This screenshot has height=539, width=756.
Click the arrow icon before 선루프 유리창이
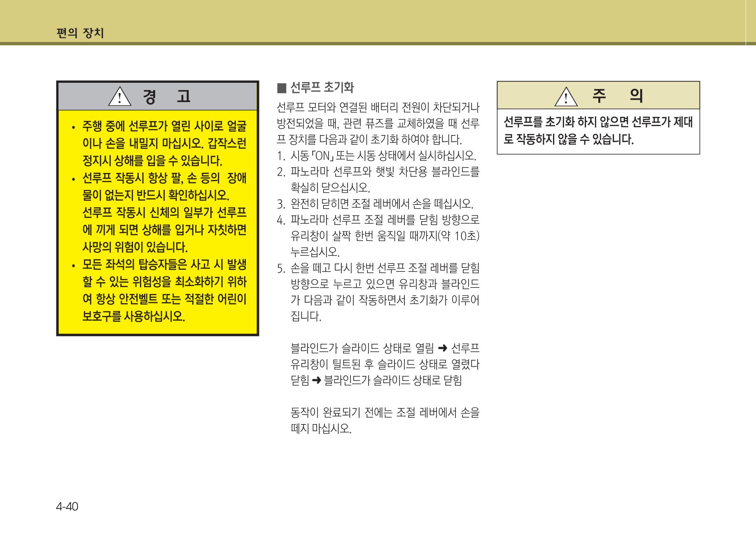tap(443, 349)
